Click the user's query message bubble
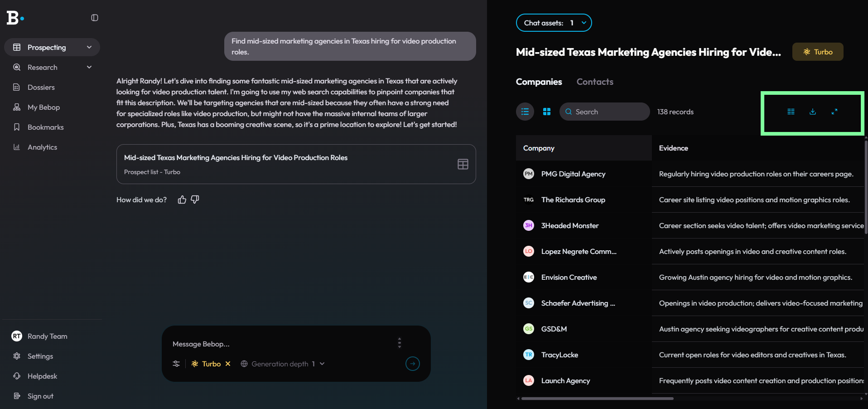The image size is (868, 409). 350,46
